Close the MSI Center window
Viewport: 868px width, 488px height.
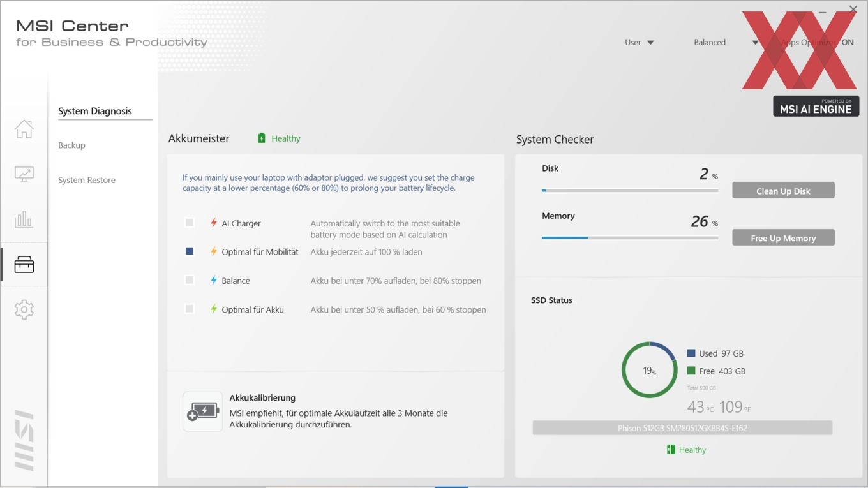pyautogui.click(x=853, y=9)
